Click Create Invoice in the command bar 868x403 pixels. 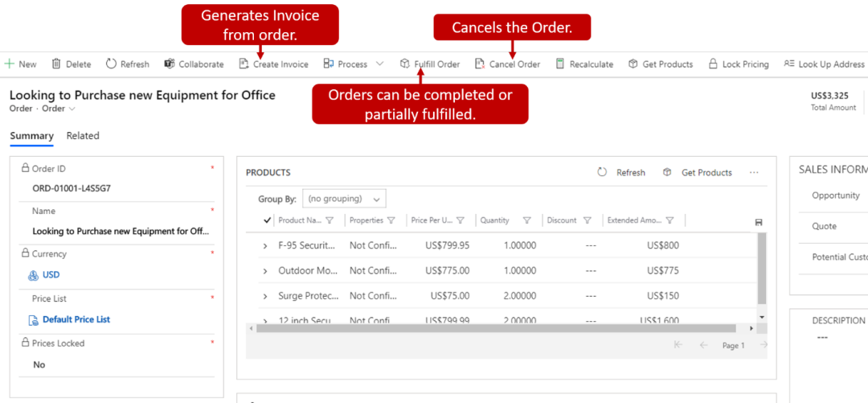[x=273, y=64]
